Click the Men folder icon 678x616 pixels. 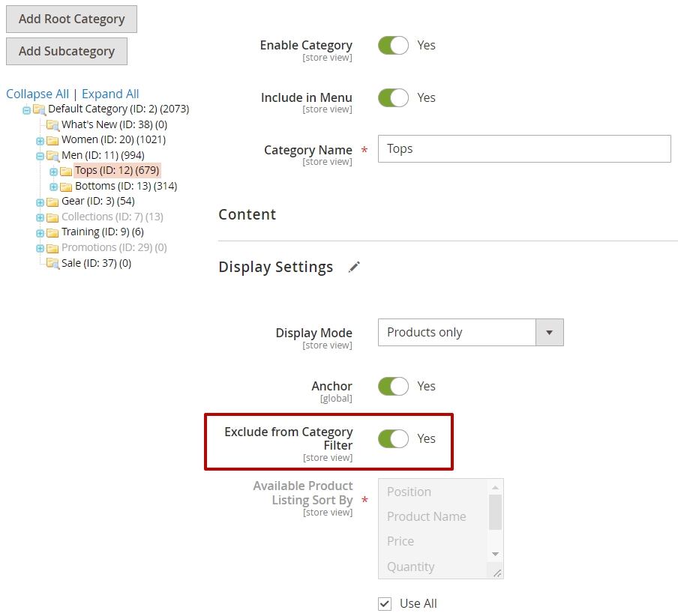point(52,156)
